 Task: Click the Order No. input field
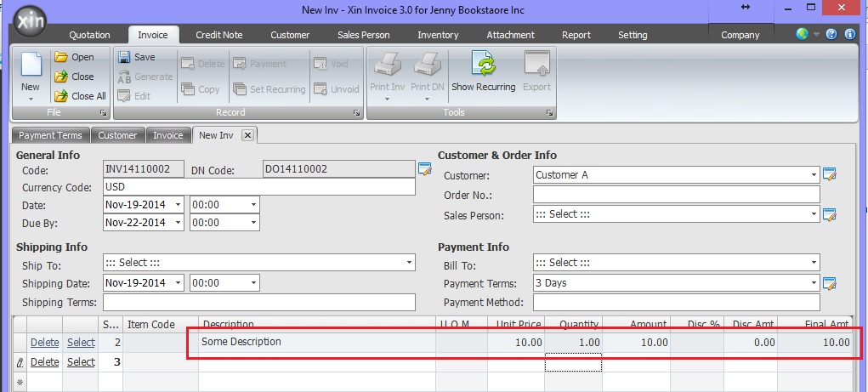(677, 195)
